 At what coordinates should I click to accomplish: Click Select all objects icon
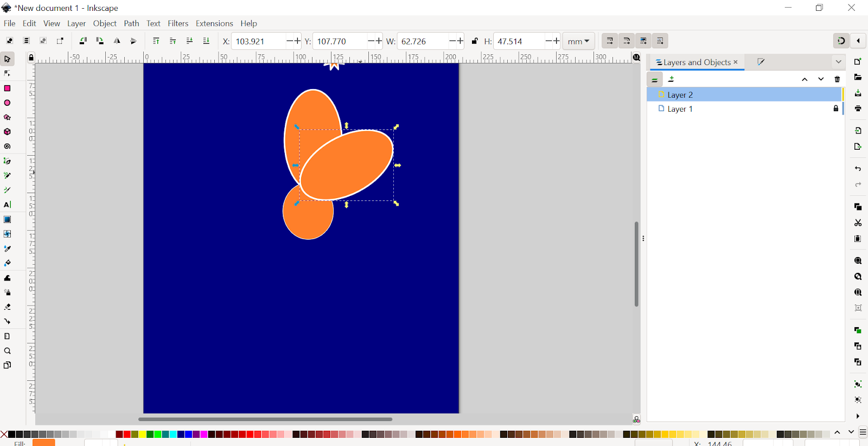pyautogui.click(x=10, y=41)
